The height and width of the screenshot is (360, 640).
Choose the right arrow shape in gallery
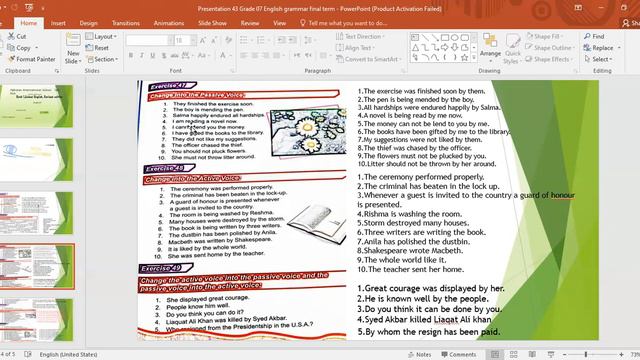(x=445, y=48)
